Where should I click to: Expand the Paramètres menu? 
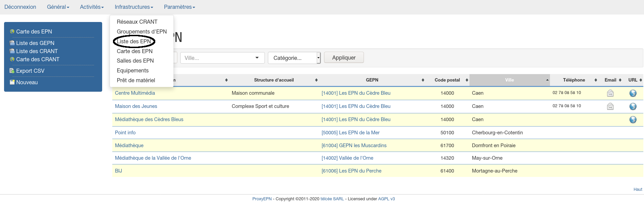point(179,7)
